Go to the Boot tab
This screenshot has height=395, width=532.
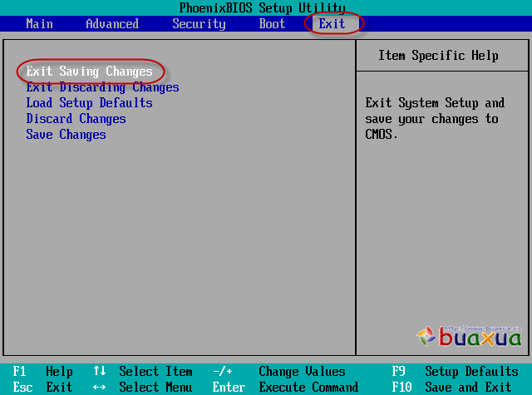(x=272, y=24)
